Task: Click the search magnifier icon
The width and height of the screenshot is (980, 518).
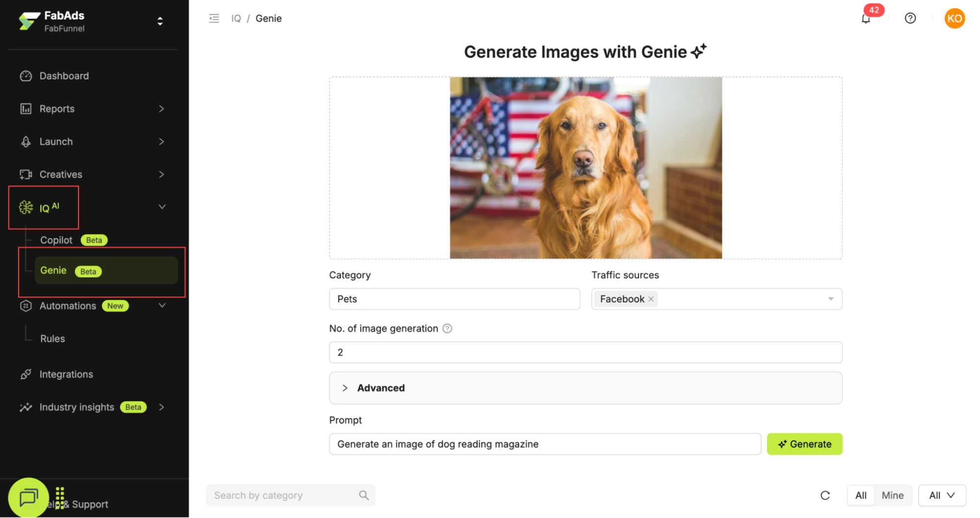Action: point(364,495)
